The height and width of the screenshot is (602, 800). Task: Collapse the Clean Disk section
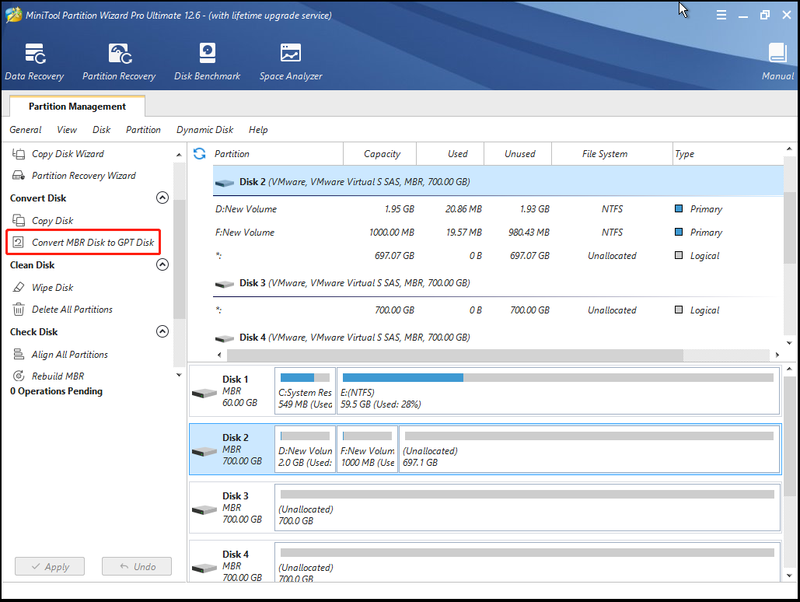click(x=162, y=264)
